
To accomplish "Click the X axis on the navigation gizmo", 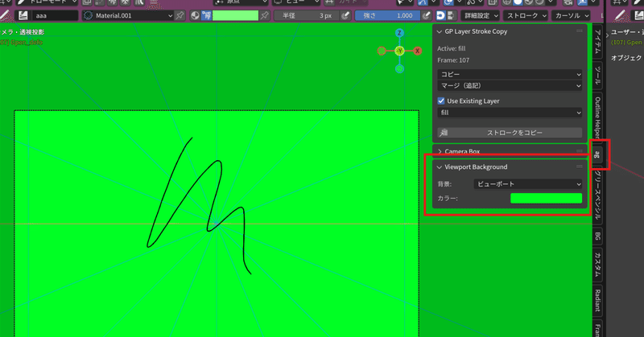I will 417,51.
